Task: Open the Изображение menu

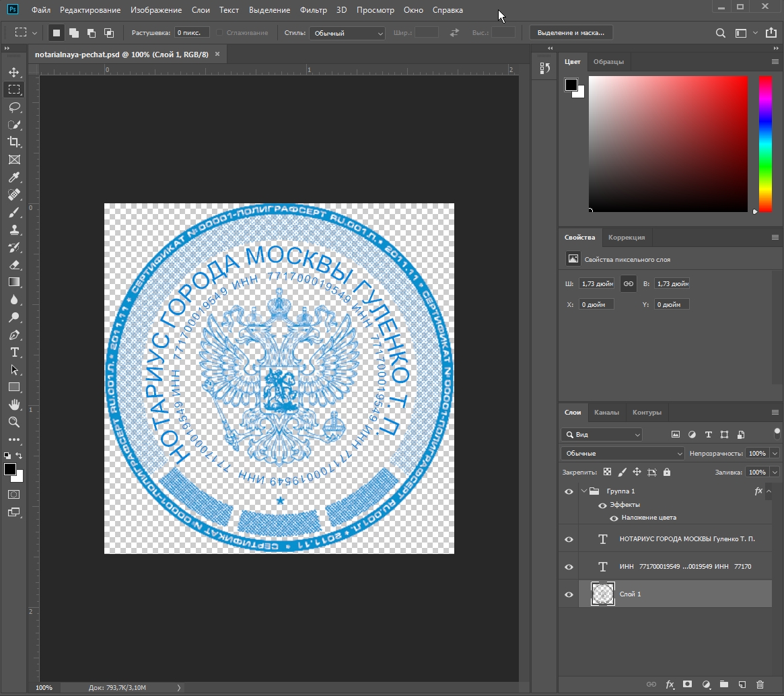Action: click(x=156, y=10)
